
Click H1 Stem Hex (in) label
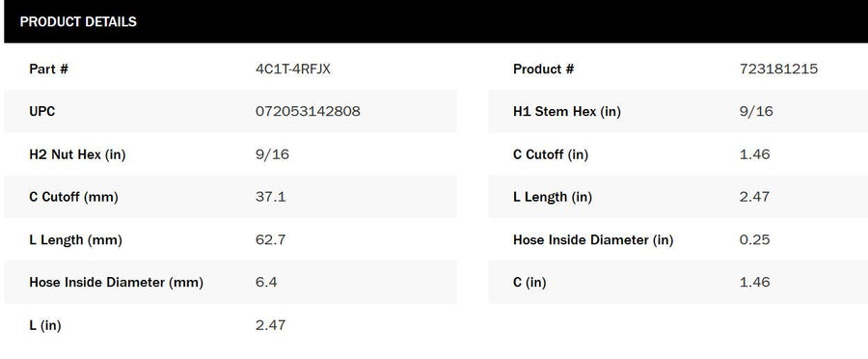click(x=567, y=111)
